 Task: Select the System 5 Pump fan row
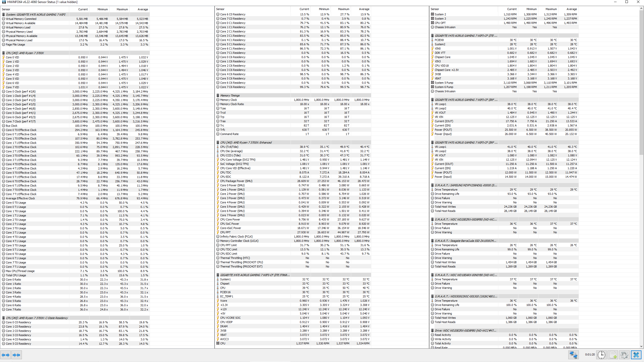pos(444,83)
